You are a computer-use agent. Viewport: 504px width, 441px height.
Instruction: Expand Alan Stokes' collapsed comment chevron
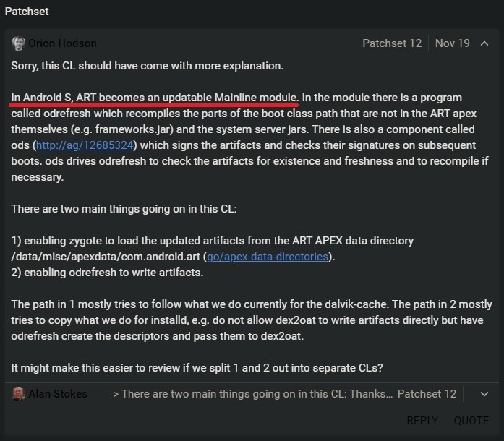pyautogui.click(x=484, y=394)
